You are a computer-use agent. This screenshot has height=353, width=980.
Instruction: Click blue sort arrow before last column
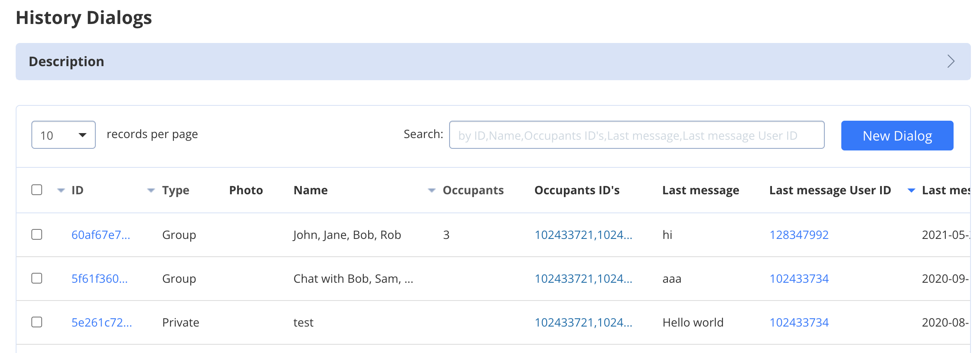[x=911, y=191]
